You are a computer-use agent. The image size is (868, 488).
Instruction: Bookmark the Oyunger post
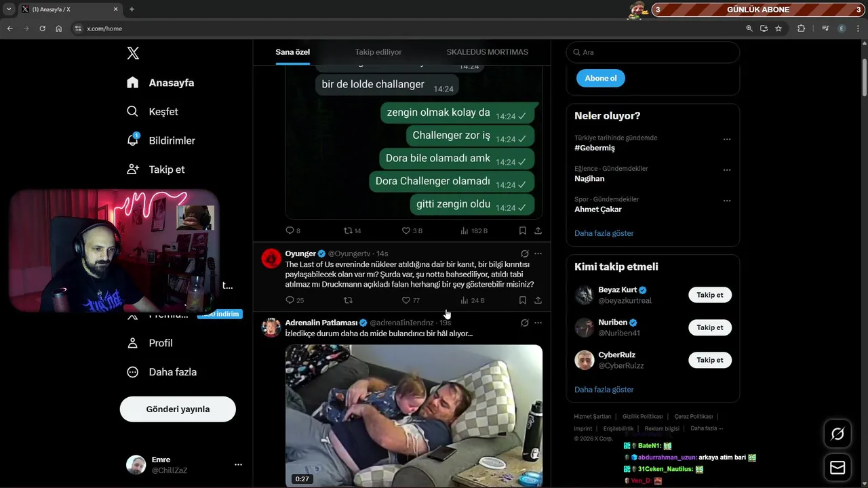[523, 300]
